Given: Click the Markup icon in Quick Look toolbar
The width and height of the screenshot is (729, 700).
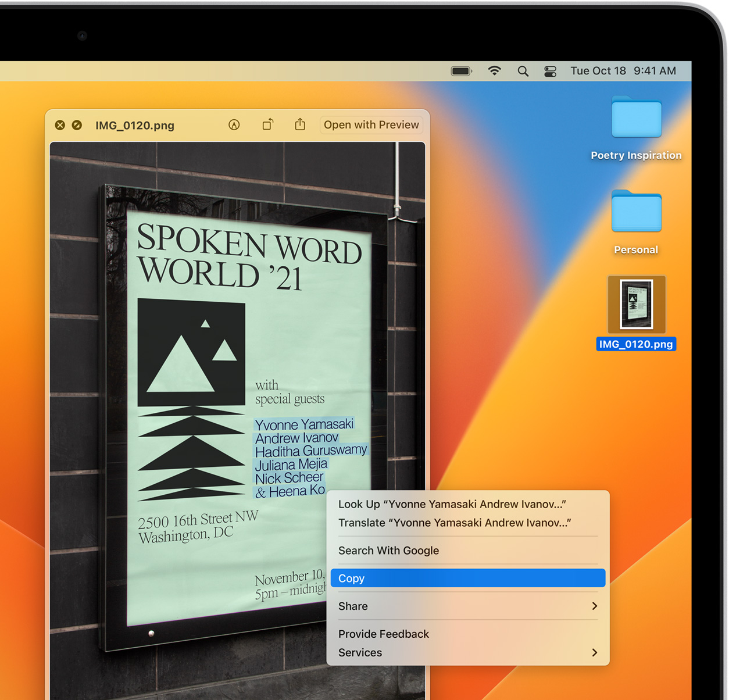Looking at the screenshot, I should point(234,125).
